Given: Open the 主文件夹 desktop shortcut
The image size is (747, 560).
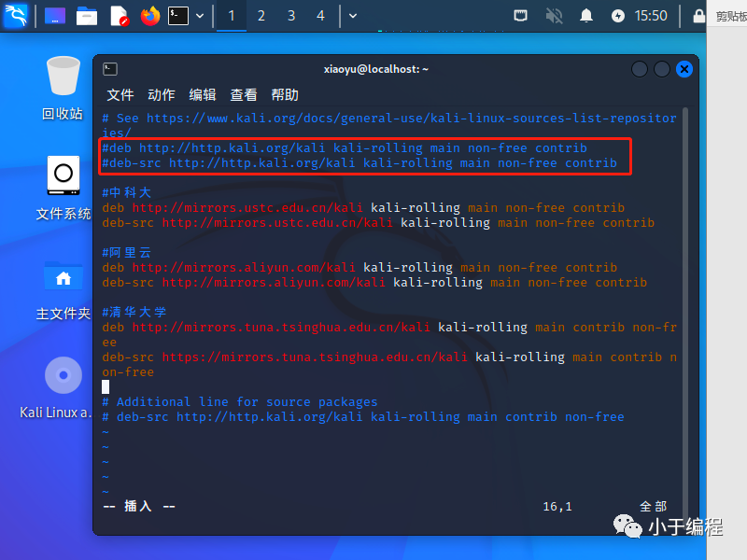Looking at the screenshot, I should coord(62,277).
